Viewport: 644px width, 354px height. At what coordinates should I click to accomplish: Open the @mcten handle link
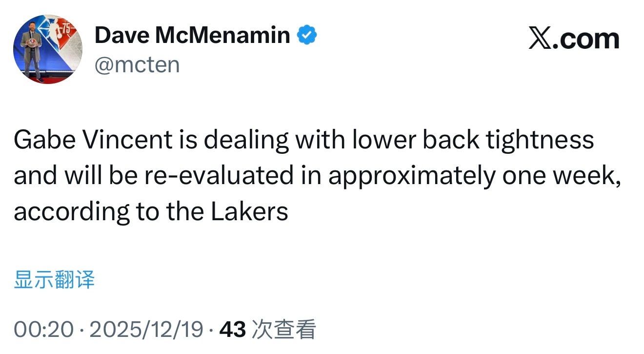point(138,64)
